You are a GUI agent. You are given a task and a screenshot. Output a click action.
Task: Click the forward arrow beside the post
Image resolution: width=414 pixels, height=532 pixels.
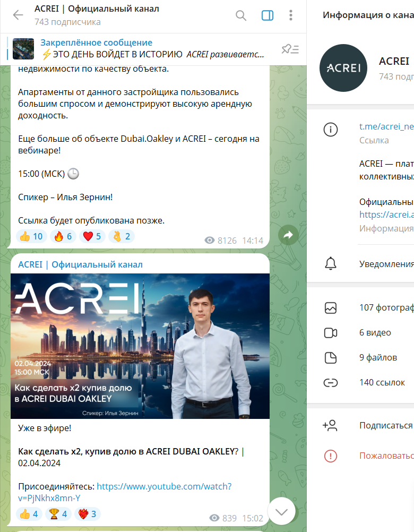point(288,235)
